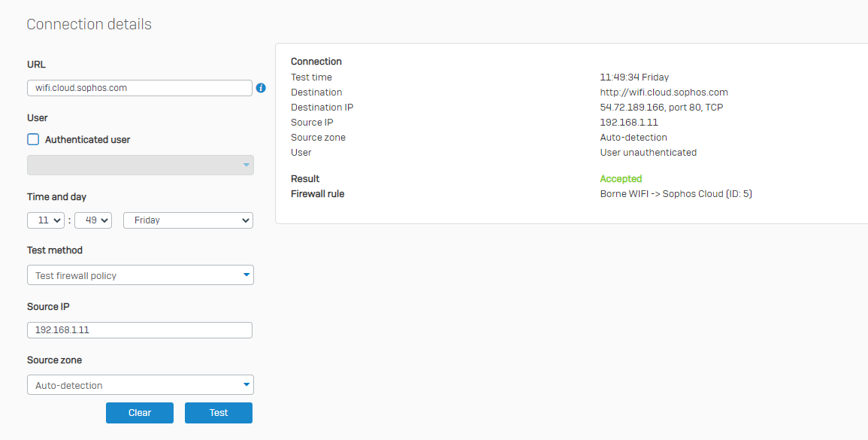Expand the Test method dropdown
The width and height of the screenshot is (868, 440).
[141, 275]
